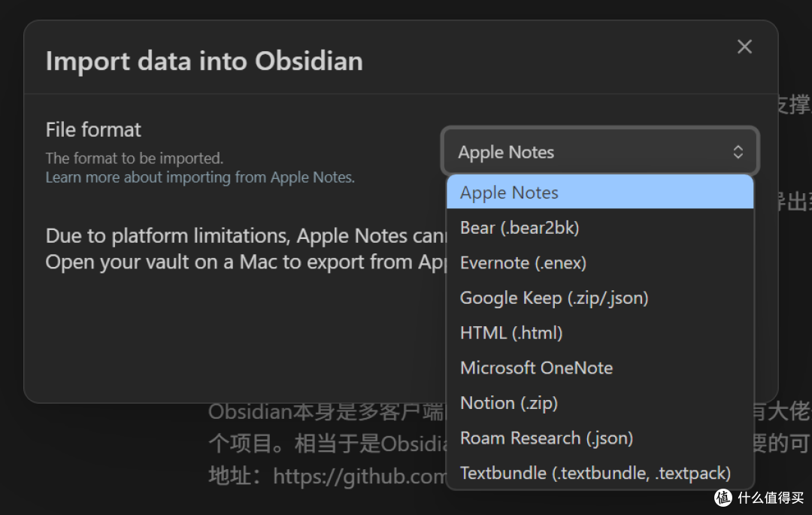This screenshot has width=812, height=515.
Task: Open Learn more about importing from Apple Notes link
Action: point(200,177)
